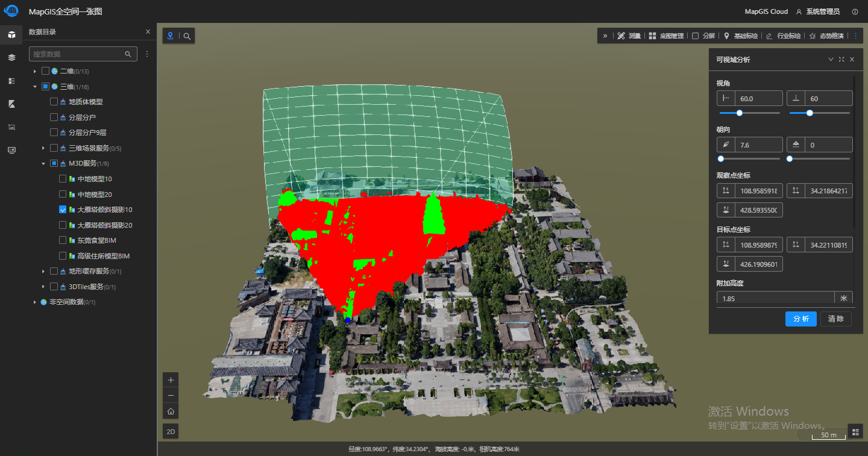This screenshot has height=456, width=868.
Task: Expand the 地形缓存服务 tree node
Action: click(43, 271)
